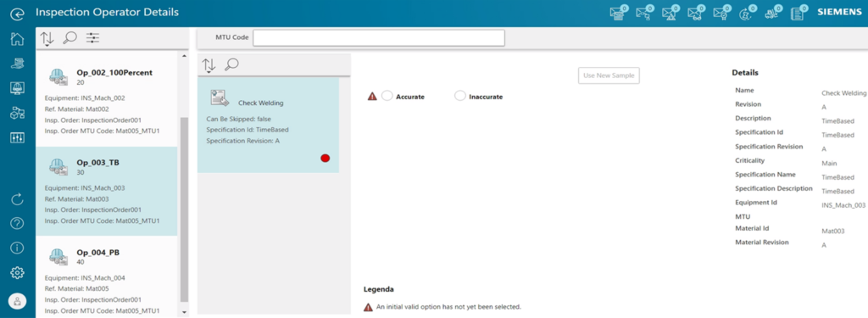Viewport: 868px width, 318px height.
Task: Click into the MTU Code field
Action: click(379, 37)
